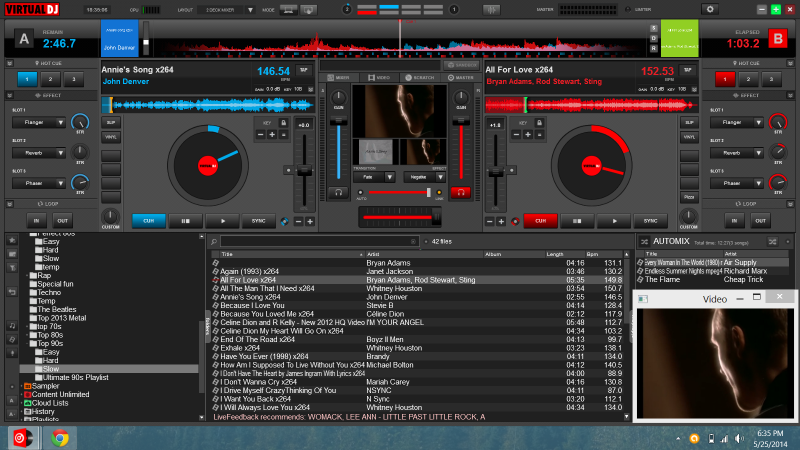Collapse the Top 90s folder tree
The image size is (800, 450).
27,343
